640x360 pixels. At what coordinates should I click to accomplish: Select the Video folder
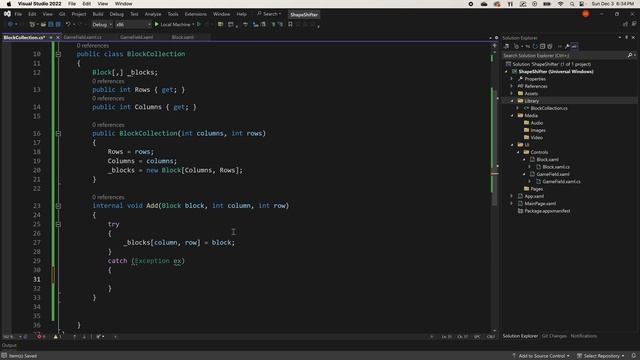536,138
